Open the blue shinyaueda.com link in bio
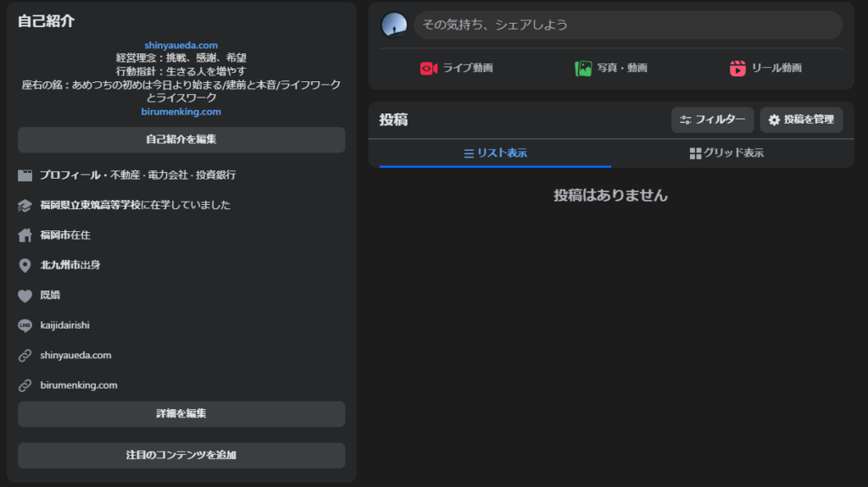Screen dimensions: 868x487 [181, 45]
